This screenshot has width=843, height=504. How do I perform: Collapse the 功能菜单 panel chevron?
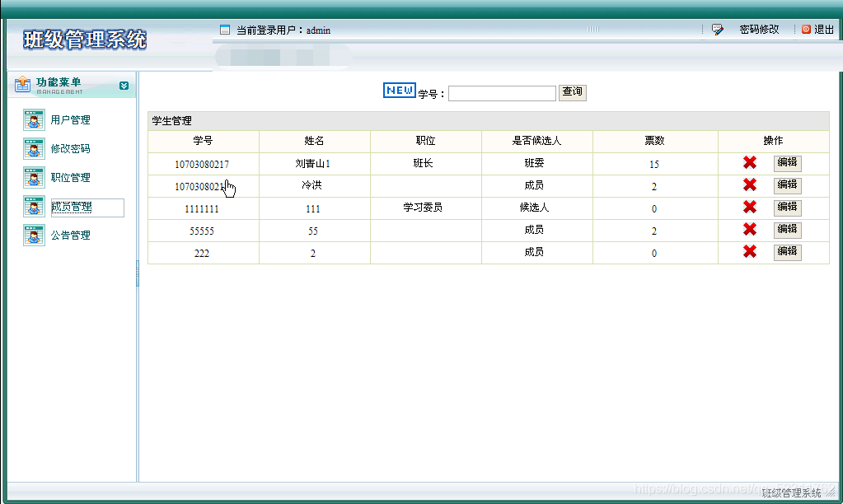(x=124, y=85)
